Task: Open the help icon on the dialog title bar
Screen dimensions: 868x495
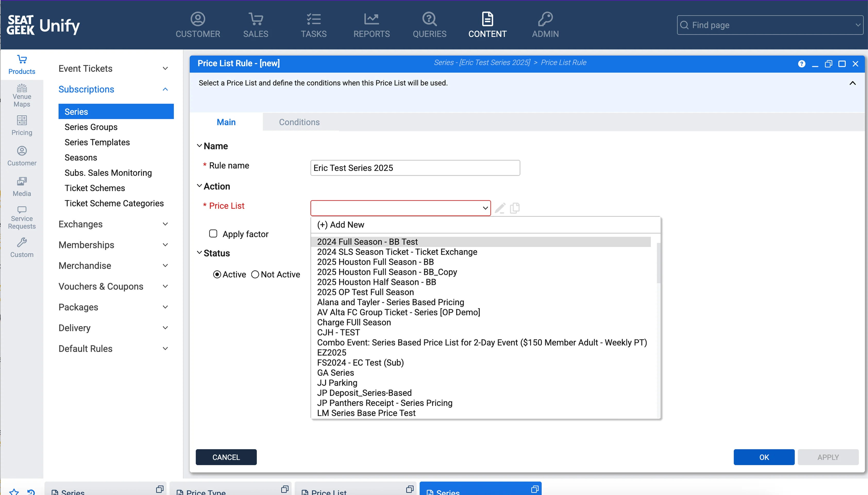Action: pyautogui.click(x=802, y=64)
